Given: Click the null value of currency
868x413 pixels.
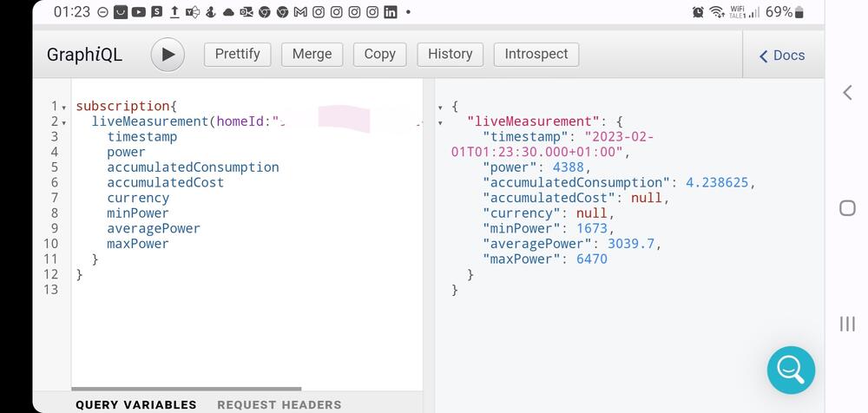Looking at the screenshot, I should click(592, 213).
